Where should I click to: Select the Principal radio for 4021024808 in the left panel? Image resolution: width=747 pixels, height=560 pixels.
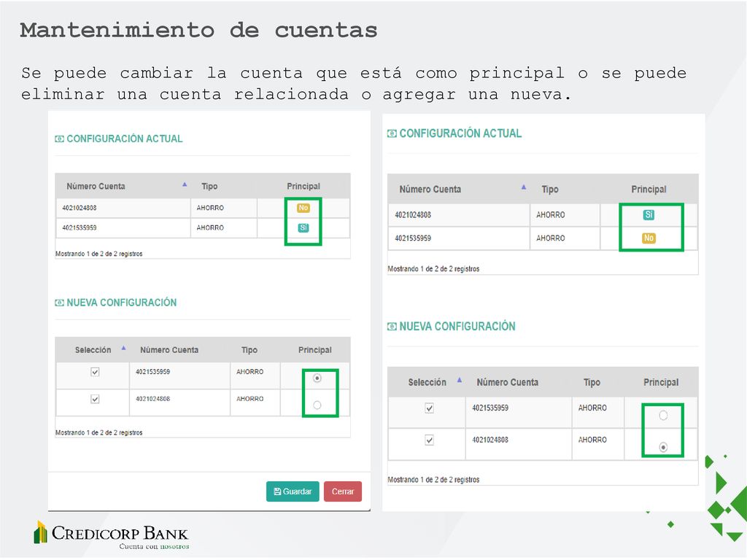tap(317, 405)
